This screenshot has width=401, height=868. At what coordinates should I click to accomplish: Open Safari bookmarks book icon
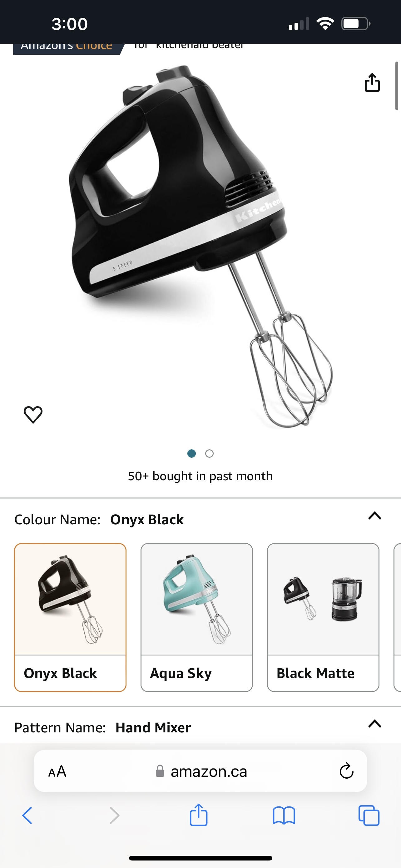point(284,816)
